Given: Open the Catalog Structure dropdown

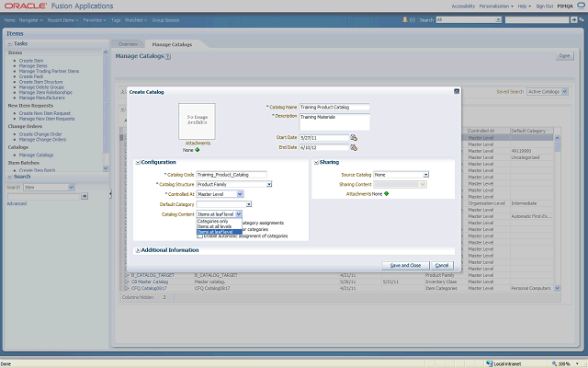Looking at the screenshot, I should coord(268,184).
